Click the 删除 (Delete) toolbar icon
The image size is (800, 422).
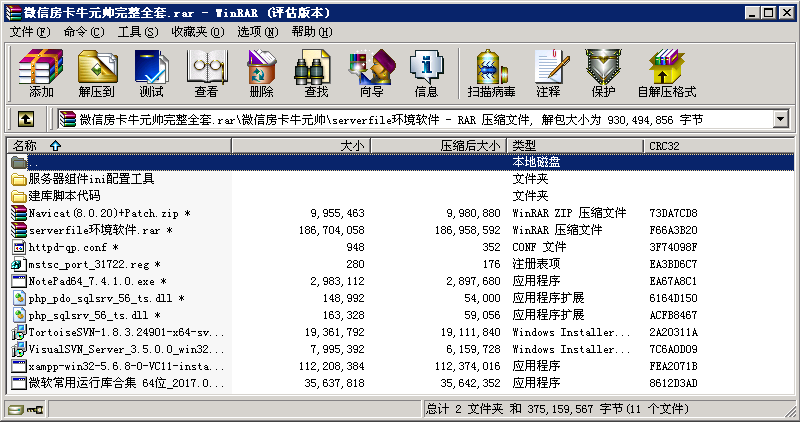click(261, 74)
